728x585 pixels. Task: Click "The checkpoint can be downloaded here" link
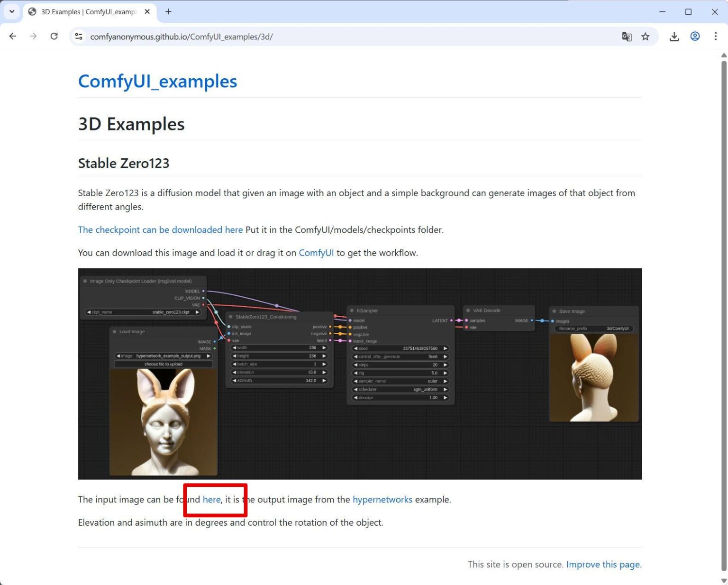tap(160, 229)
